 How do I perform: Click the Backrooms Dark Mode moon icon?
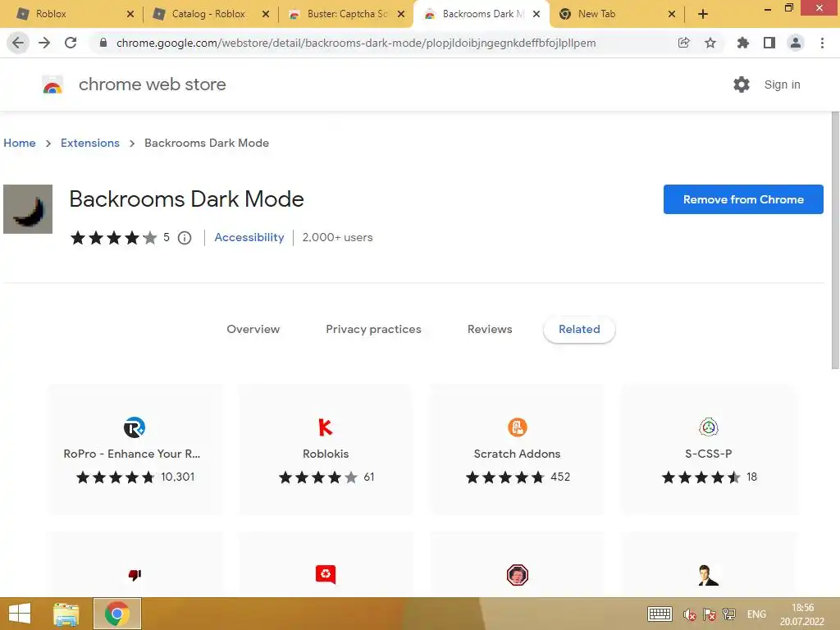[28, 209]
